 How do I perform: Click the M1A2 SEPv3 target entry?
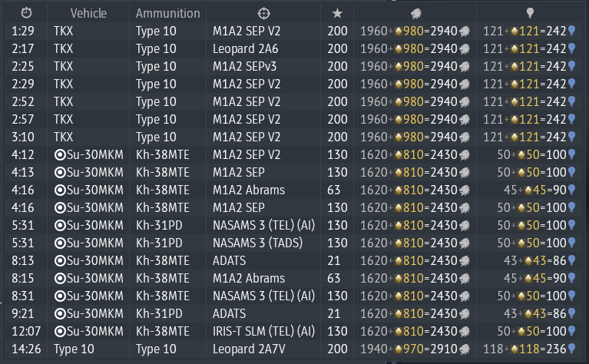click(244, 67)
